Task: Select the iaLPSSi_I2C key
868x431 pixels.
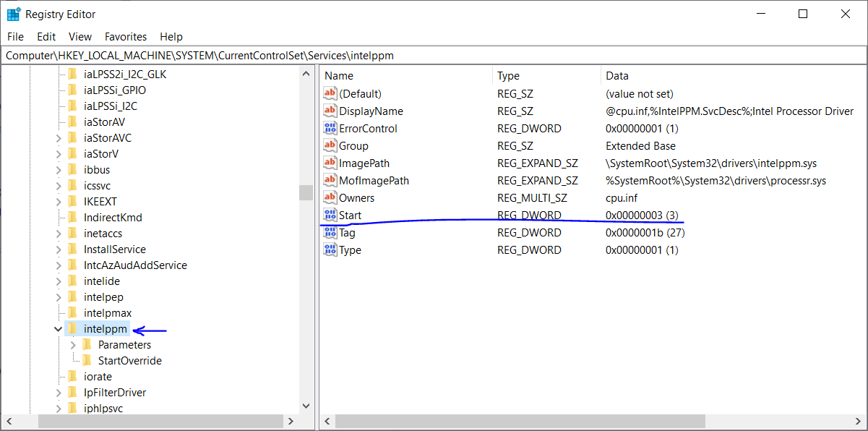Action: click(110, 106)
